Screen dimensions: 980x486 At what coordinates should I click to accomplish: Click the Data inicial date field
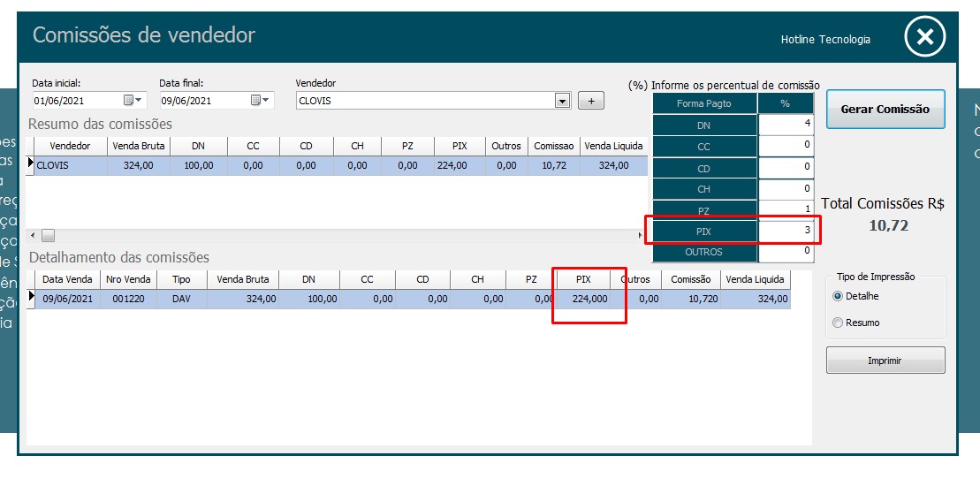coord(78,101)
